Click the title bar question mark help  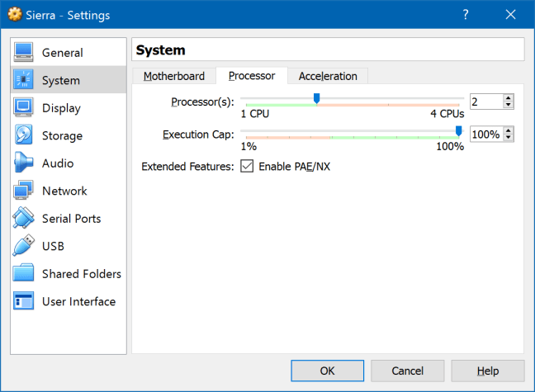pos(466,15)
